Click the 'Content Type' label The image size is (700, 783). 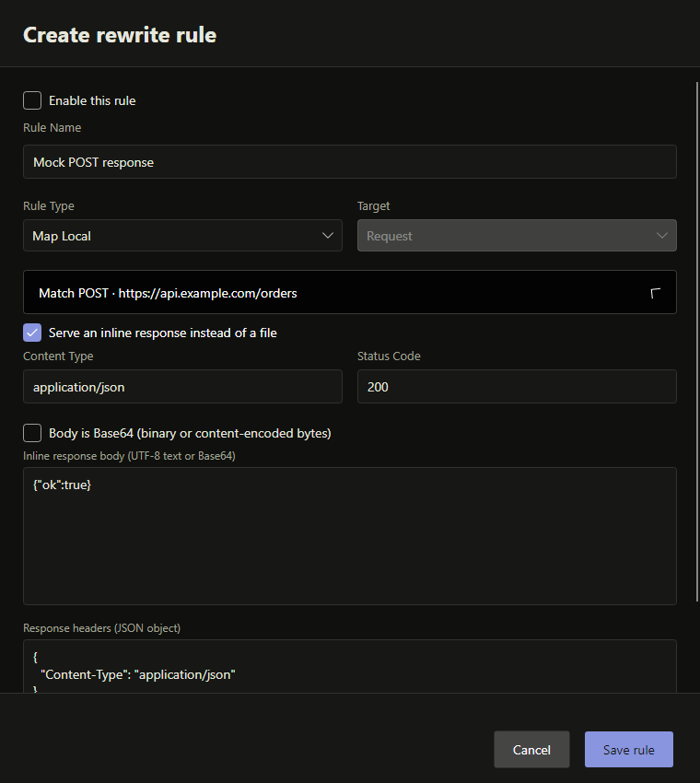click(58, 356)
